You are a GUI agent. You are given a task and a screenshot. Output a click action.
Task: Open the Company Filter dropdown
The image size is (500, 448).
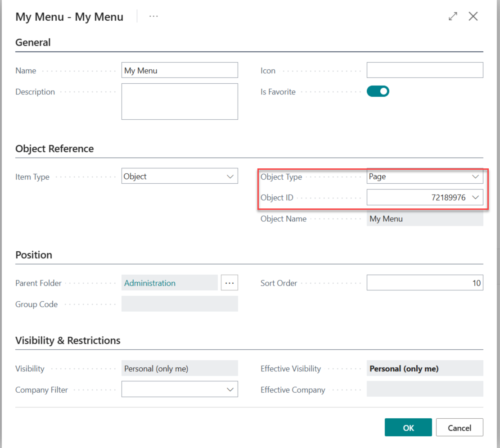[180, 389]
